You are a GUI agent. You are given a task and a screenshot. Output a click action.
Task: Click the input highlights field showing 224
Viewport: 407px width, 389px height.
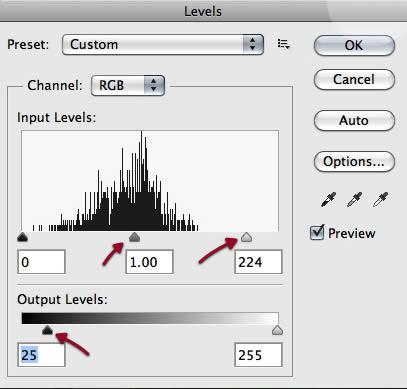pos(258,262)
